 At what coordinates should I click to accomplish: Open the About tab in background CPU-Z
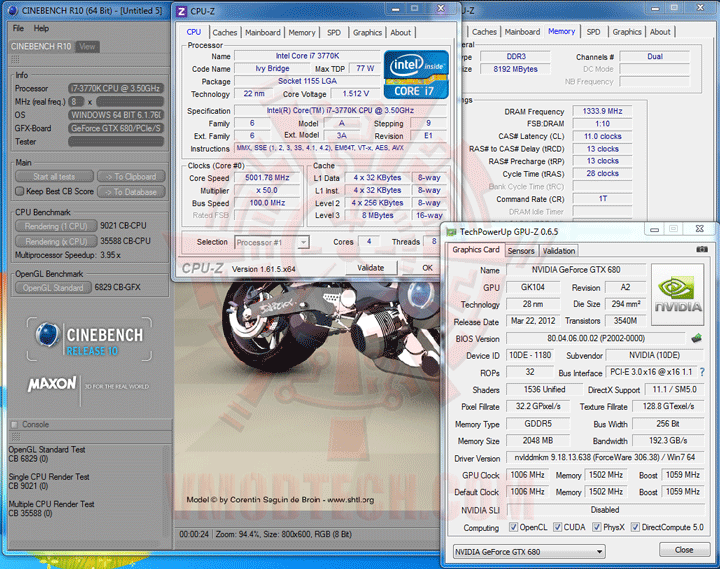(660, 32)
